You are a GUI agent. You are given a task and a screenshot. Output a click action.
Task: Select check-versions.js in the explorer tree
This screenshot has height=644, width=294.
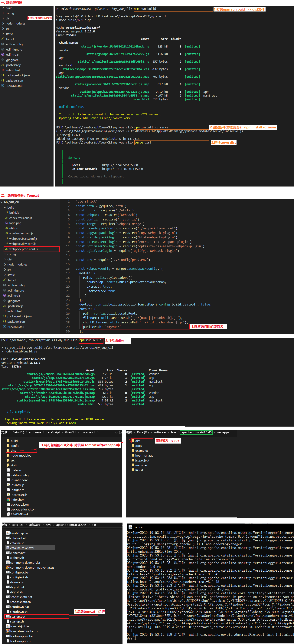pyautogui.click(x=21, y=218)
